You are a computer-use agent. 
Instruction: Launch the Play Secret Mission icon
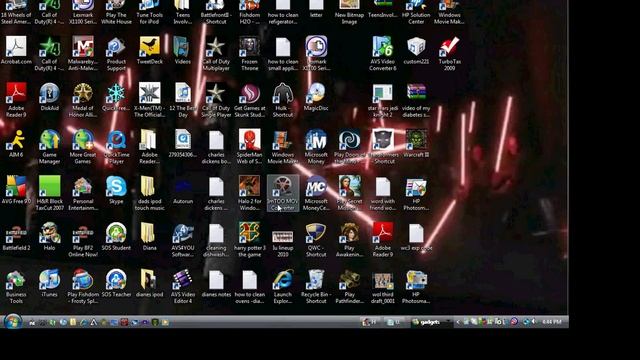tap(349, 193)
